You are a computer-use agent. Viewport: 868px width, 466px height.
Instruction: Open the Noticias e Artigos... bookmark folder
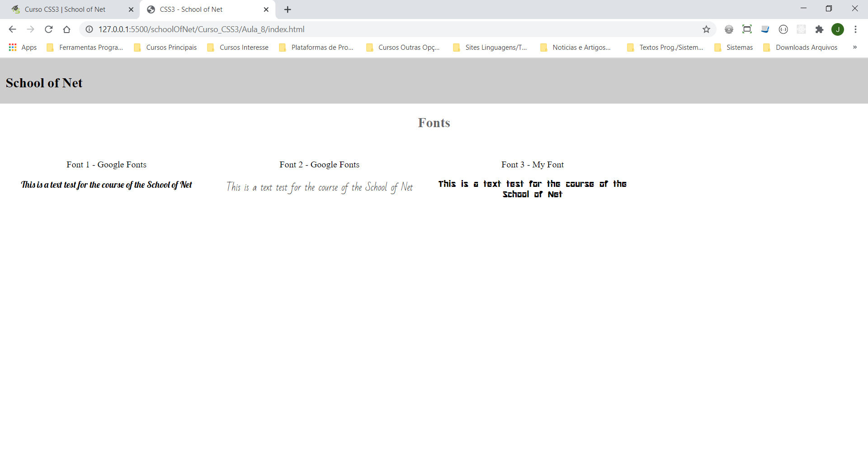pos(576,48)
